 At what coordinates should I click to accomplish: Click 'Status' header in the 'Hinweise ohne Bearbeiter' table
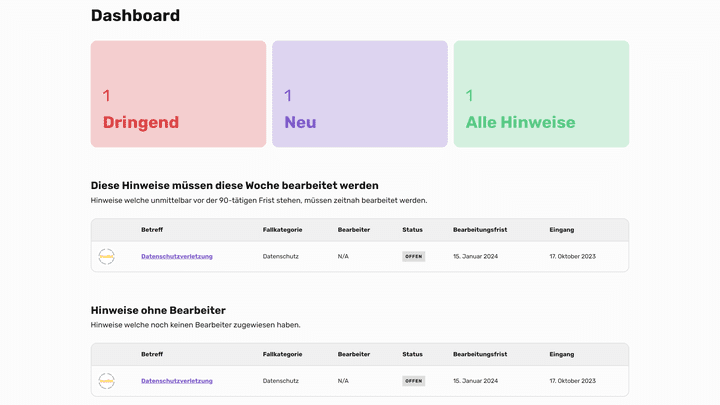412,354
